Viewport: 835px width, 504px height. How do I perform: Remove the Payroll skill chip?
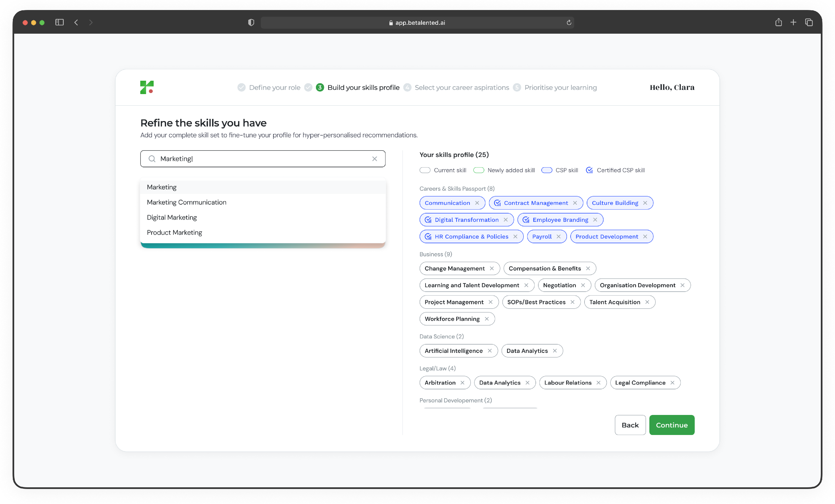point(558,236)
